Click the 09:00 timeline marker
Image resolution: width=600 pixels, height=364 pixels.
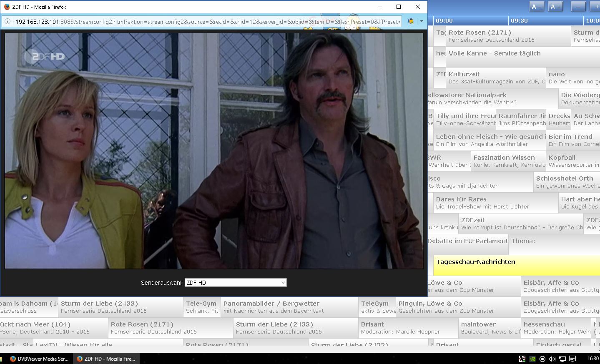pyautogui.click(x=444, y=20)
